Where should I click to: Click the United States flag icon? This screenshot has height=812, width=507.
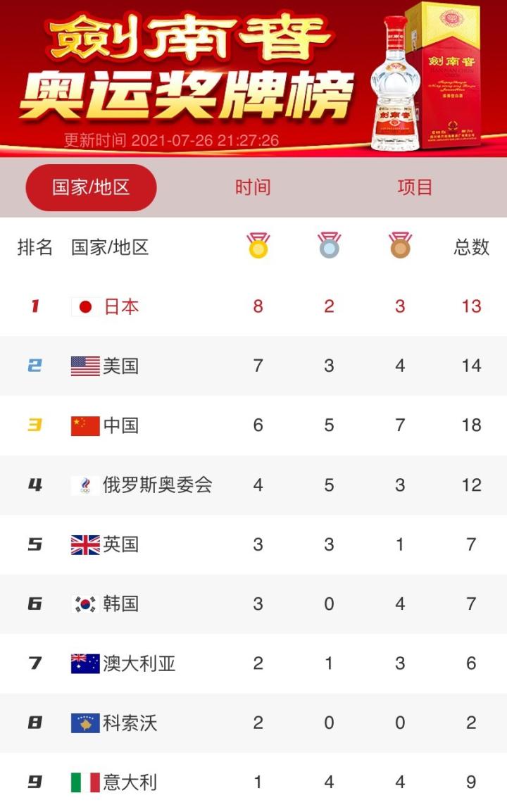pos(85,366)
